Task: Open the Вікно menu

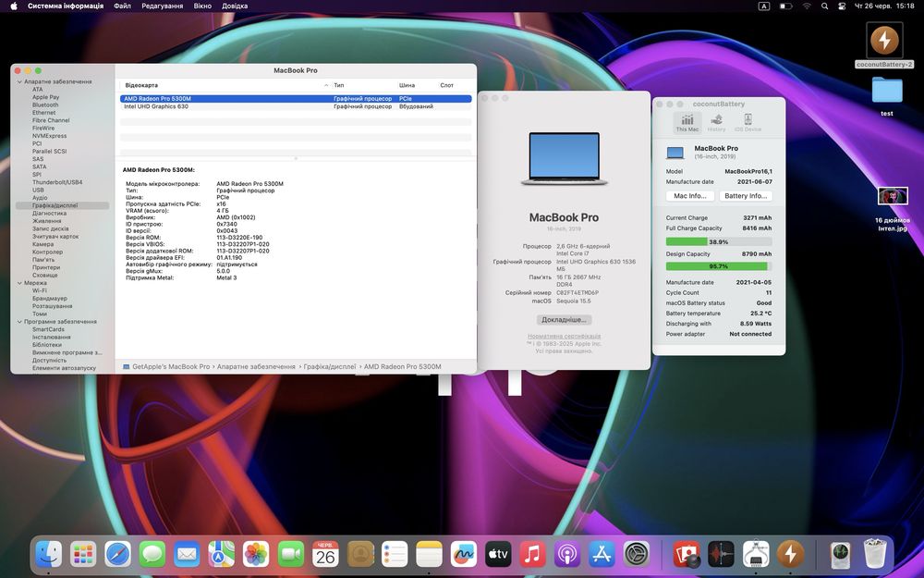Action: pos(202,6)
